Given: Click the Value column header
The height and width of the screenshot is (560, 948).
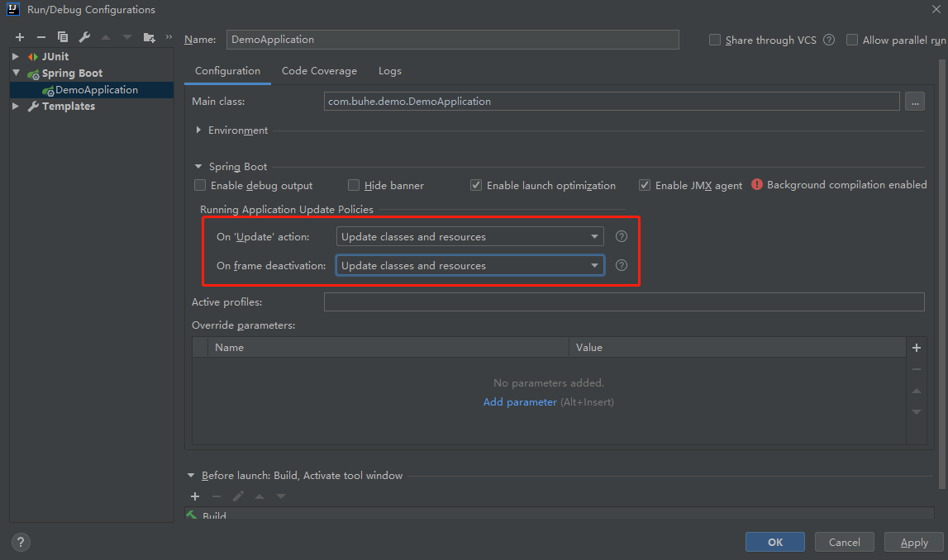Looking at the screenshot, I should (737, 348).
